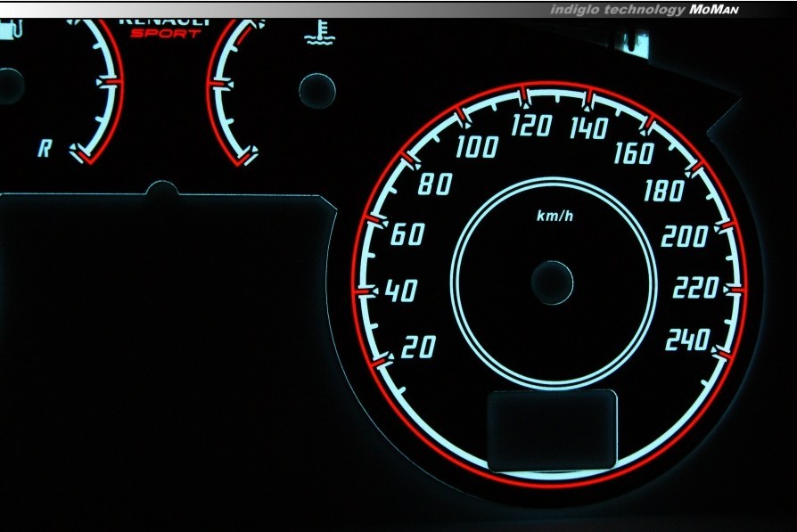Click the red SPORT logo text

coord(165,34)
